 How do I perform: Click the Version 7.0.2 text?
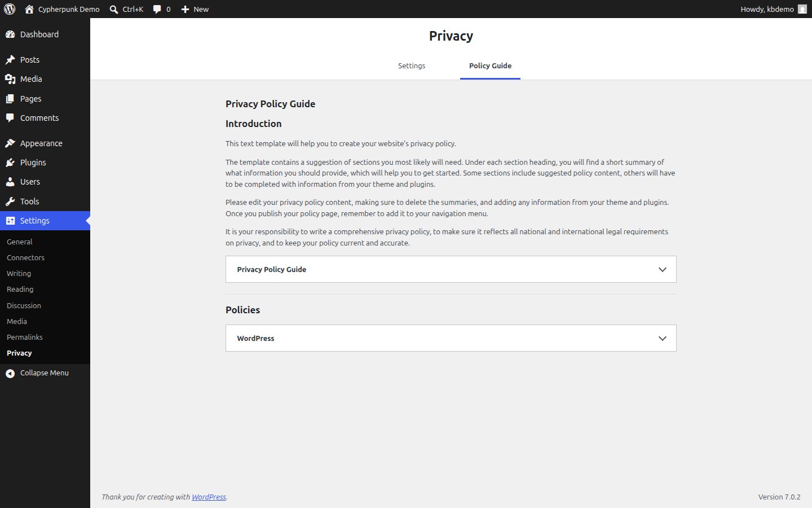[779, 497]
